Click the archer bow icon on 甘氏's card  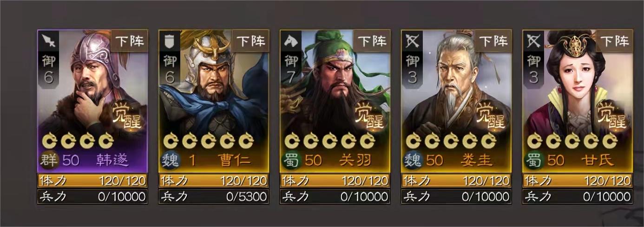tap(533, 41)
